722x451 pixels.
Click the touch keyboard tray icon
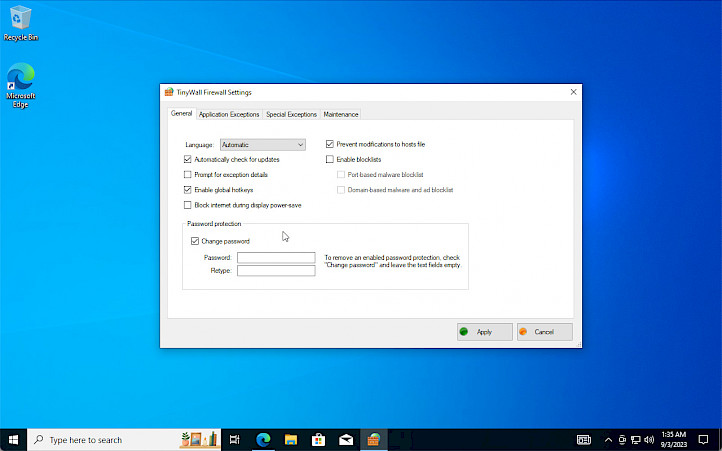click(584, 439)
